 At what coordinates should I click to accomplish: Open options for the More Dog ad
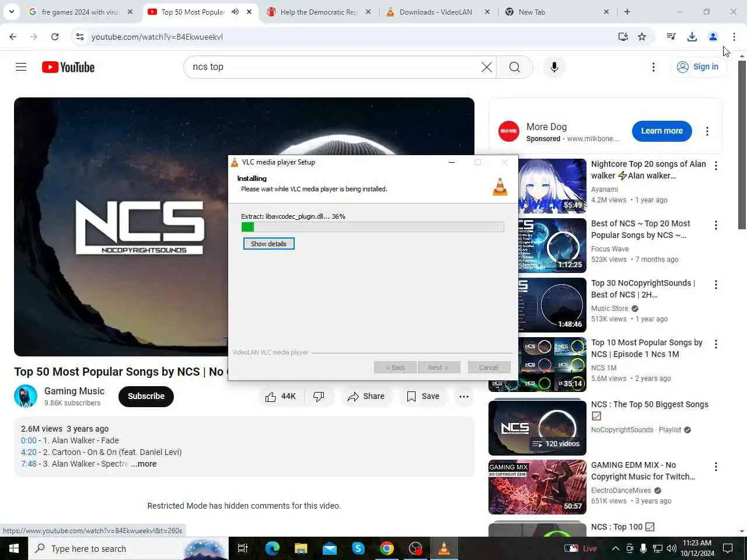[707, 131]
